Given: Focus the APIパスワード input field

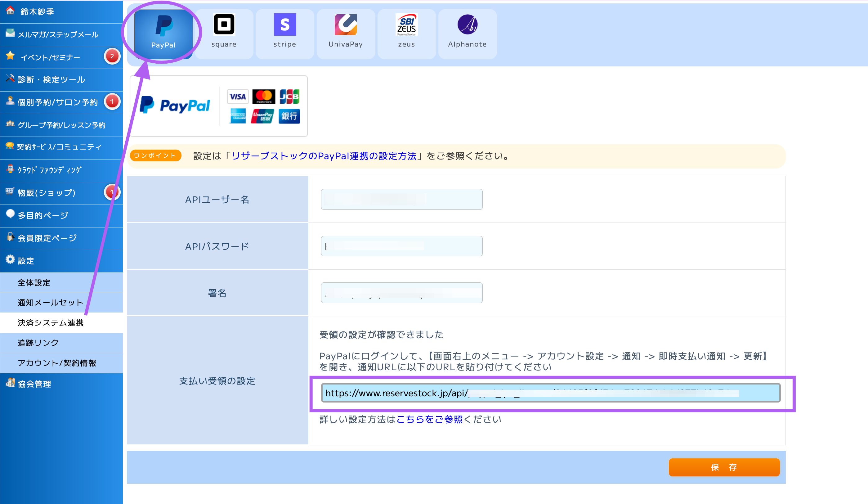Looking at the screenshot, I should pos(402,246).
